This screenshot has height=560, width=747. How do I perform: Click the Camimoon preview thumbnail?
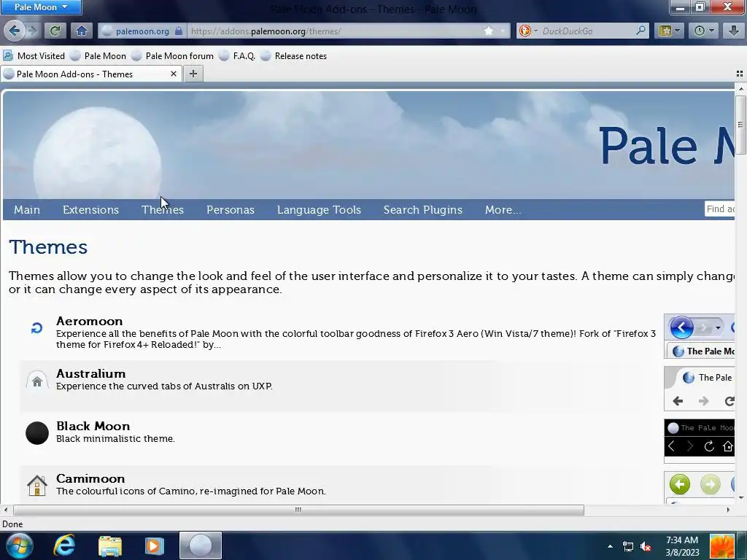click(700, 487)
